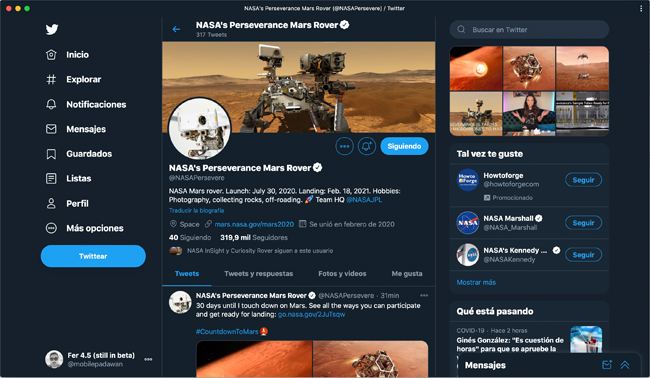The width and height of the screenshot is (650, 378).
Task: Expand the Mensajes drawer with double chevron
Action: coord(625,365)
